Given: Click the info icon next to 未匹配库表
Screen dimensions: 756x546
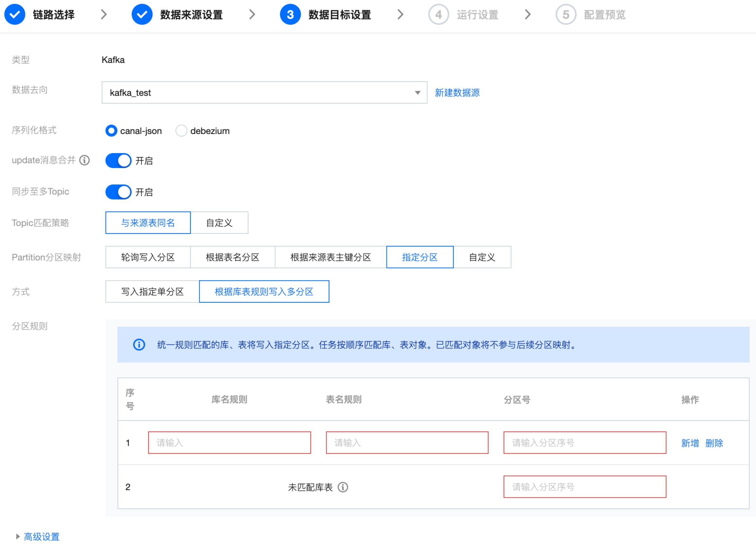Looking at the screenshot, I should click(x=343, y=487).
